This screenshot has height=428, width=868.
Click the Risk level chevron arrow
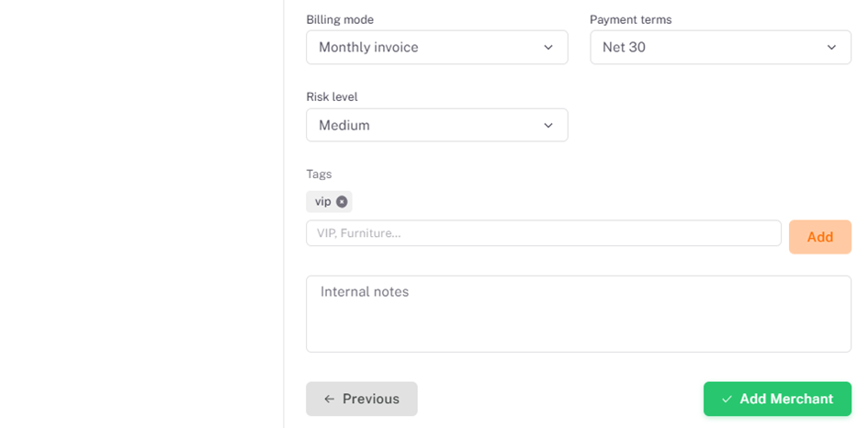(548, 126)
